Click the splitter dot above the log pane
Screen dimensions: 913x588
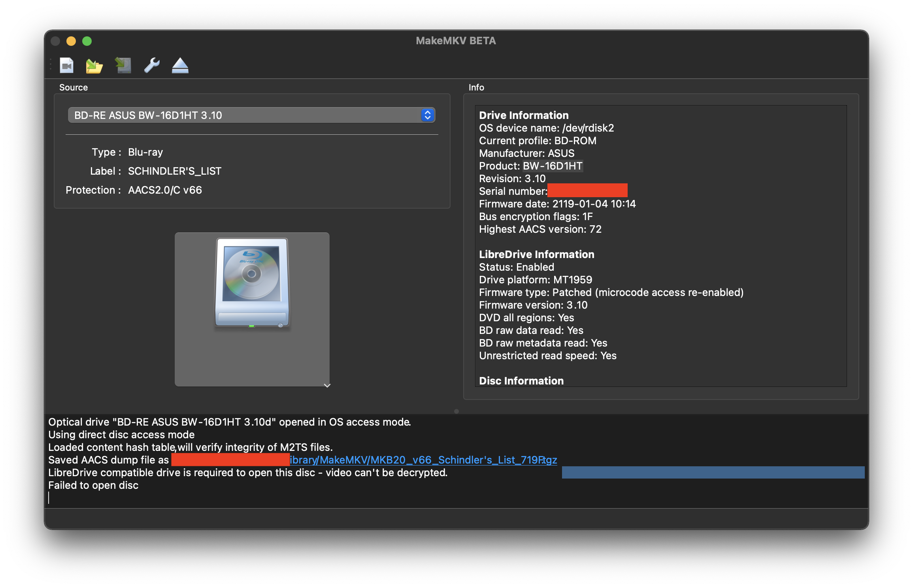point(456,411)
